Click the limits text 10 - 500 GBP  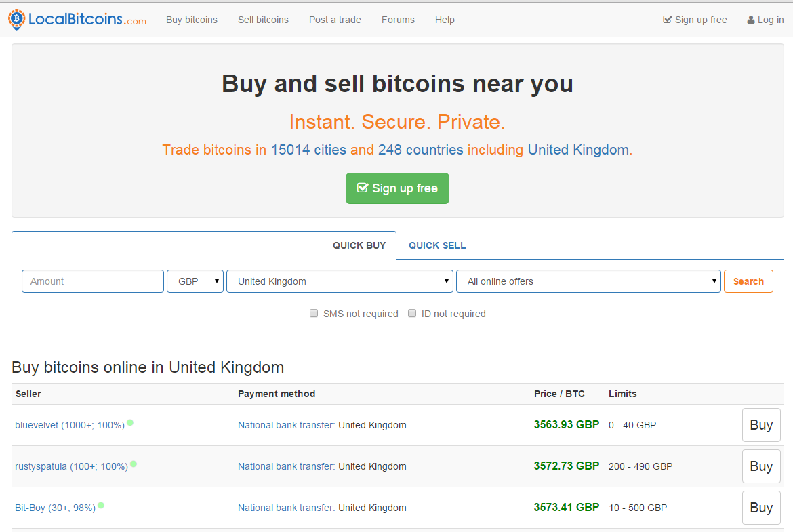click(638, 508)
